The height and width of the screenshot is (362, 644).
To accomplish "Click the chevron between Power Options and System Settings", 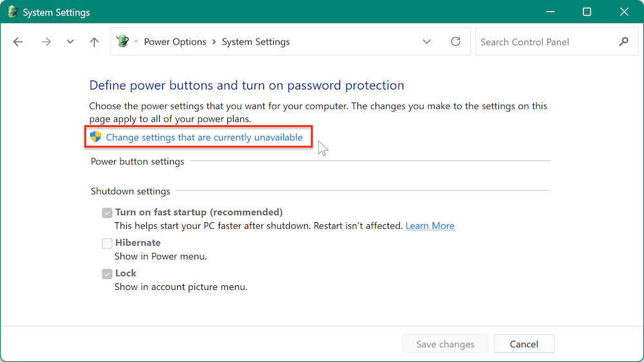I will coord(214,42).
